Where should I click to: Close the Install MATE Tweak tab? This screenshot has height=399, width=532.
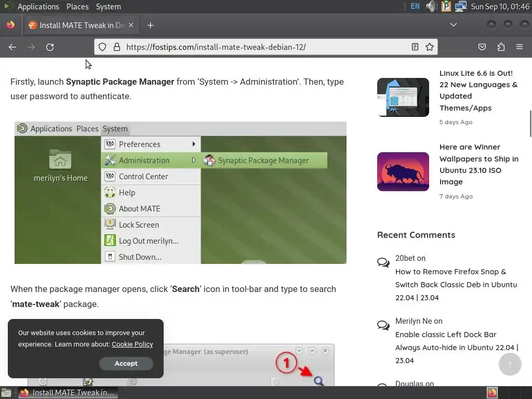coord(131,25)
